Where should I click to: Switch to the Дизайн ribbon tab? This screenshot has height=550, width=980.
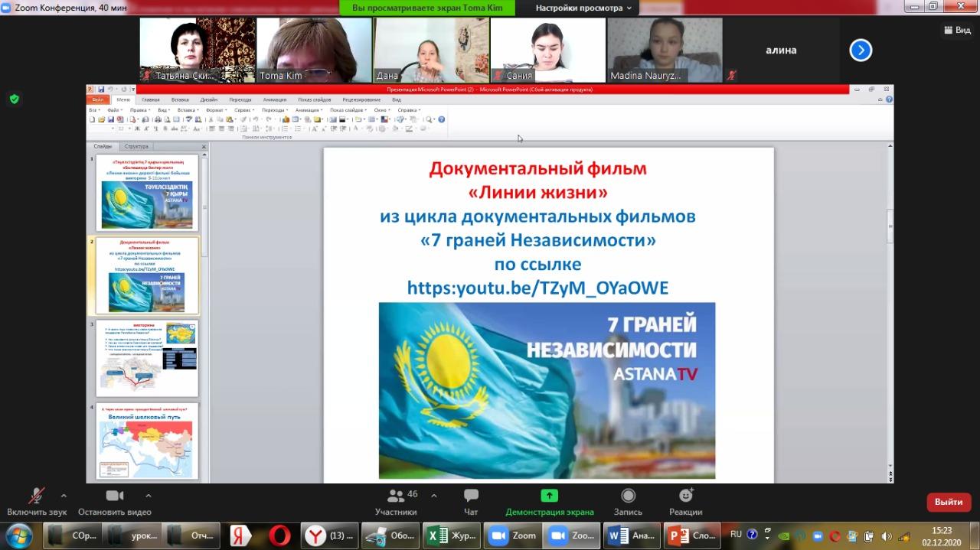[x=208, y=99]
